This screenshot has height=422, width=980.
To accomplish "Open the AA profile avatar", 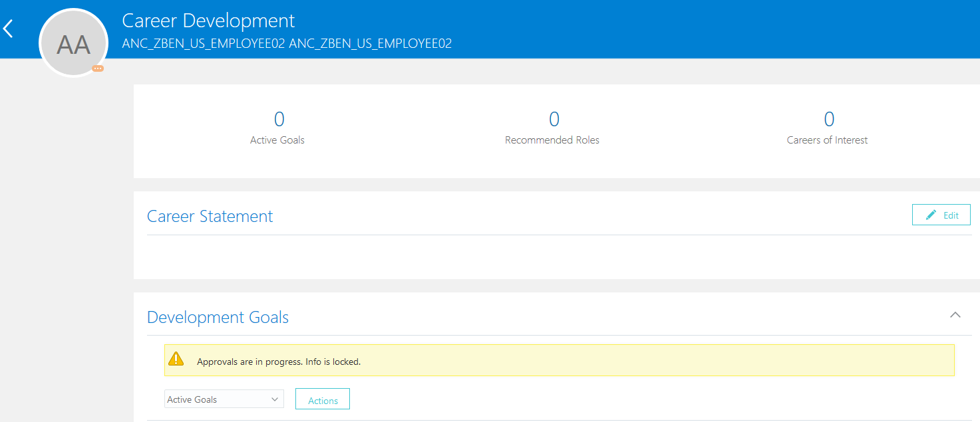I will 74,43.
